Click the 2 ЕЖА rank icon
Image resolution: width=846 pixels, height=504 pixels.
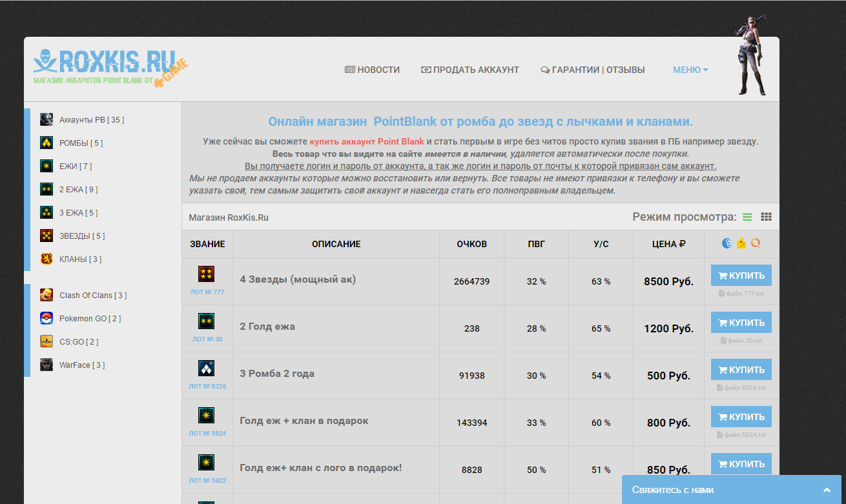(x=46, y=189)
